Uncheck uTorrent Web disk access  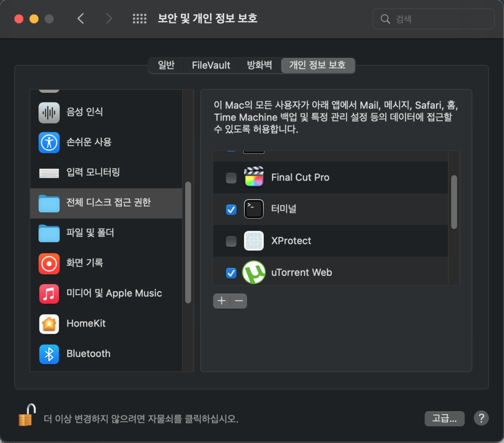click(x=231, y=273)
